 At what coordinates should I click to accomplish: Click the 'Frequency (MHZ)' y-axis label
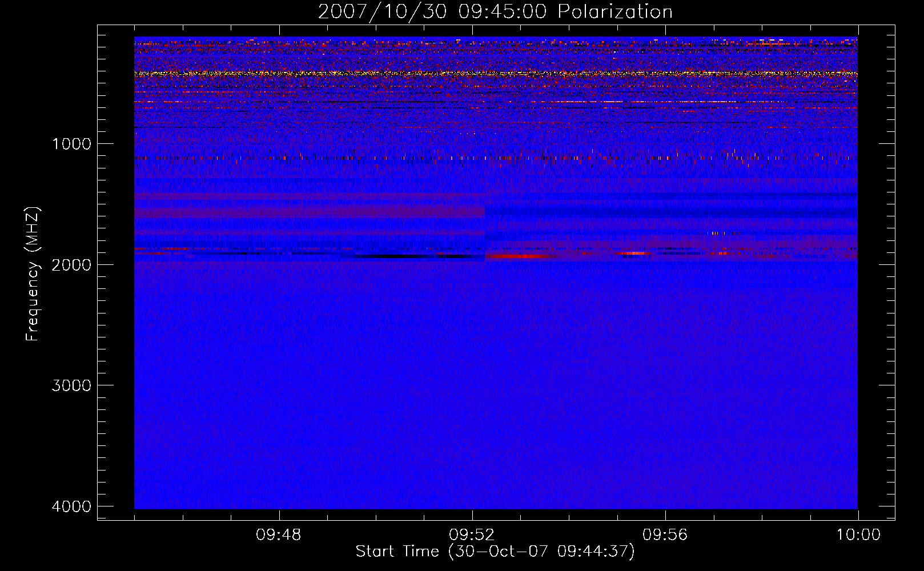pyautogui.click(x=33, y=274)
